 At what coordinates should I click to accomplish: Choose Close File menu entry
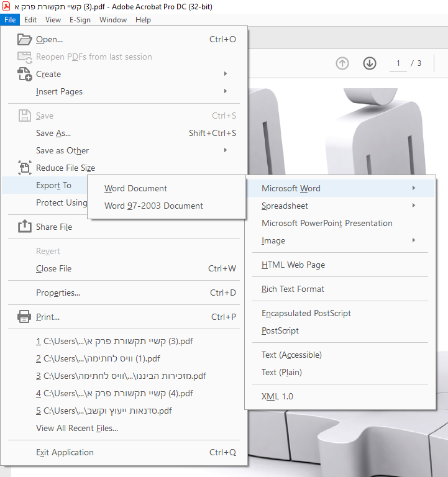pos(124,268)
